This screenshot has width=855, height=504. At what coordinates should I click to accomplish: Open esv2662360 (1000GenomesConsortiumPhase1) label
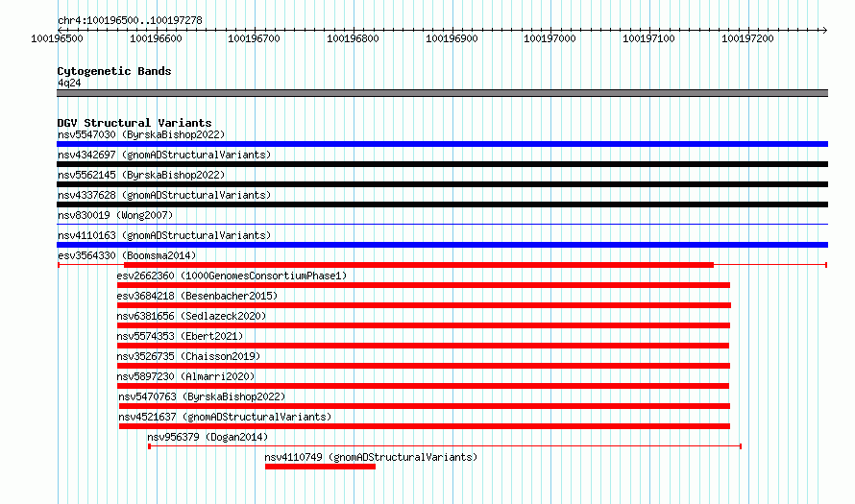(x=232, y=276)
